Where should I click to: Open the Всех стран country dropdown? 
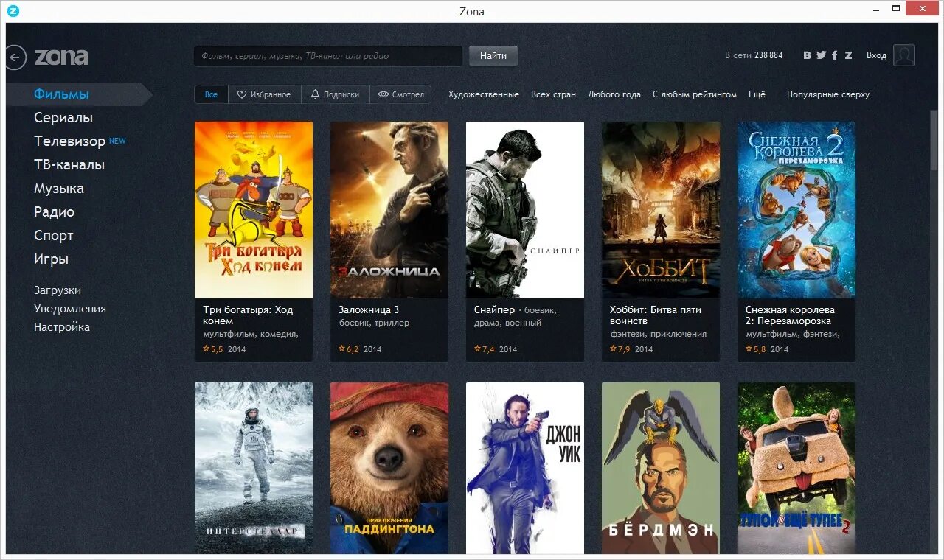tap(553, 94)
